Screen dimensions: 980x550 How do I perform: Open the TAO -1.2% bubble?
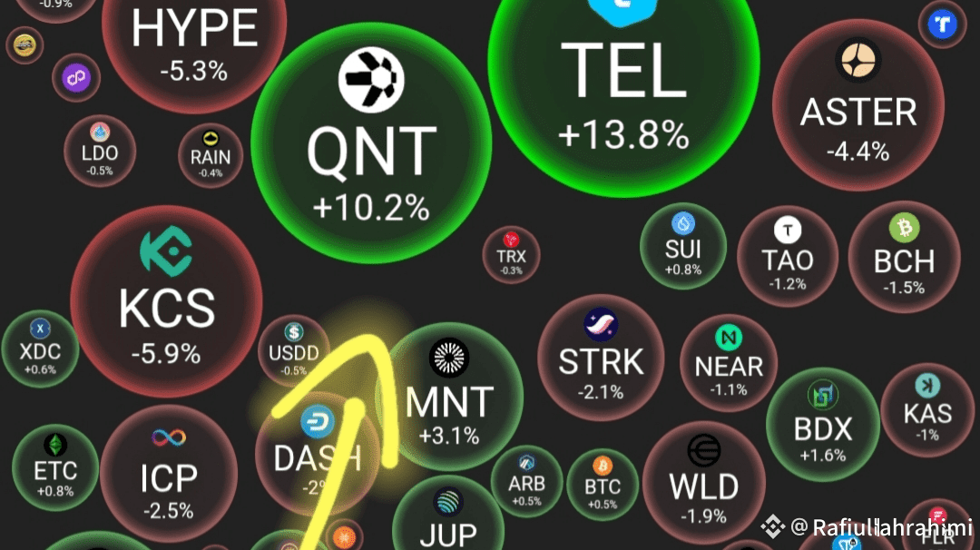point(788,256)
